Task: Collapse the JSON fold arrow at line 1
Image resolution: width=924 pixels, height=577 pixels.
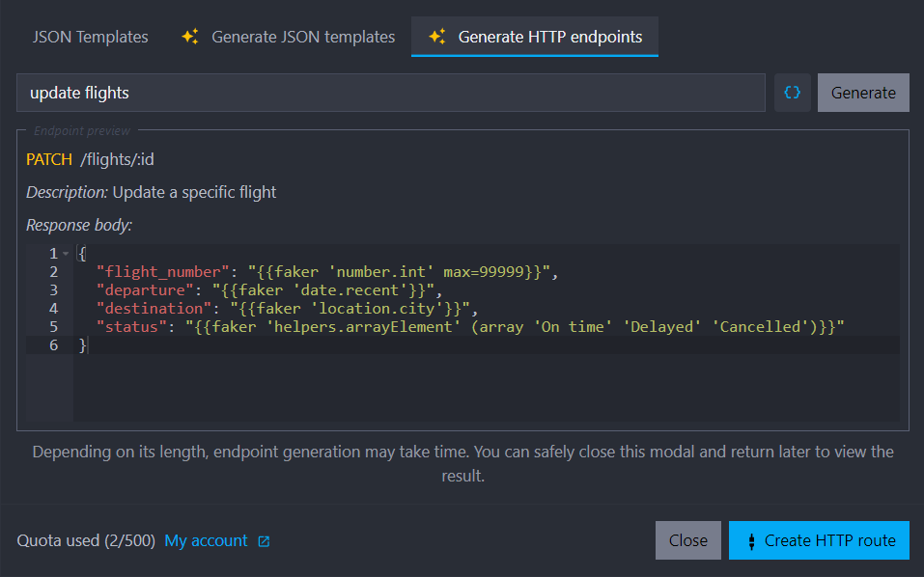Action: pyautogui.click(x=66, y=254)
